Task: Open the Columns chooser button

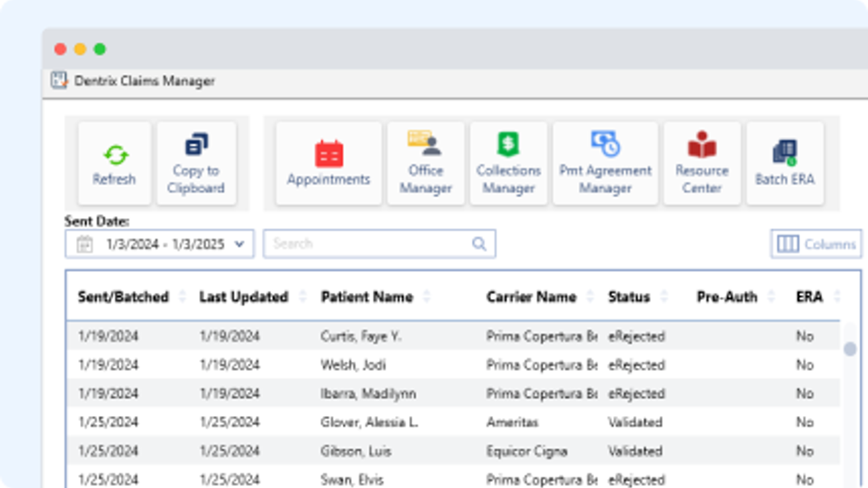Action: [x=816, y=244]
